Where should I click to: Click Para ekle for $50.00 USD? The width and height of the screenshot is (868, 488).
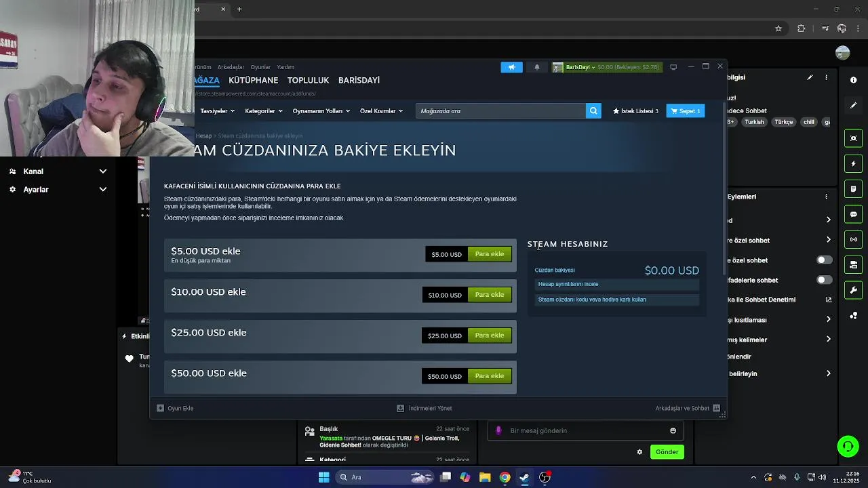pos(489,376)
